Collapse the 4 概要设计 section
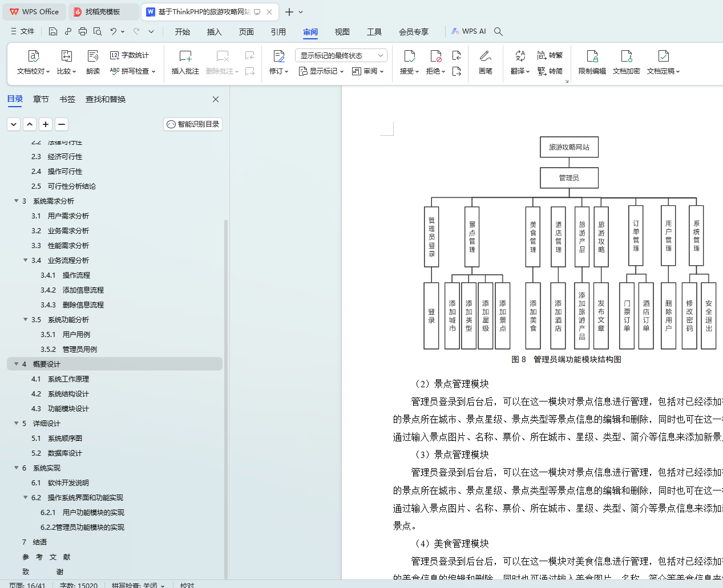The image size is (723, 588). pyautogui.click(x=16, y=364)
